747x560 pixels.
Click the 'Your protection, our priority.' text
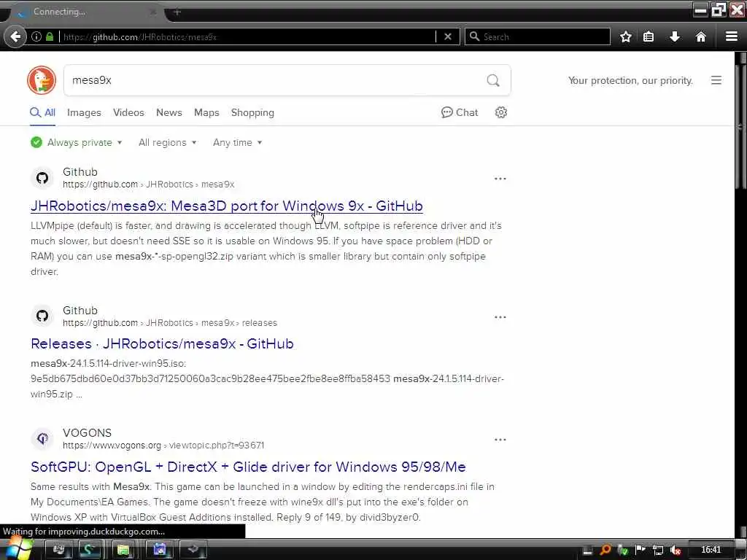(630, 80)
